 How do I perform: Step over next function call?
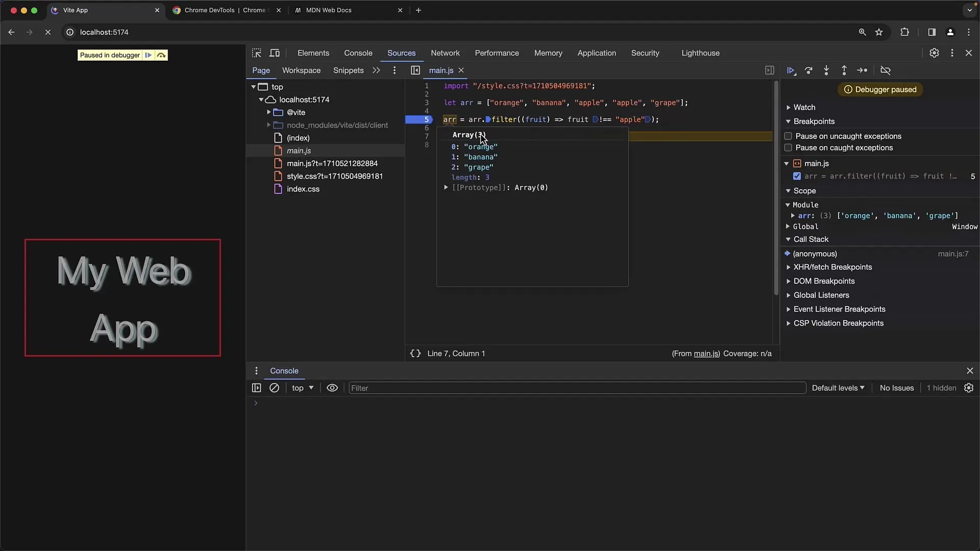tap(808, 70)
